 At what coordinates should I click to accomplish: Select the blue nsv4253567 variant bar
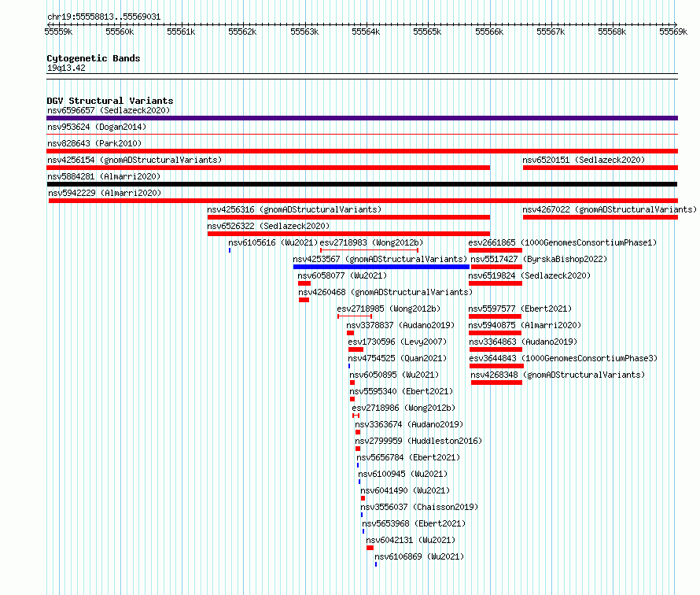(x=381, y=267)
